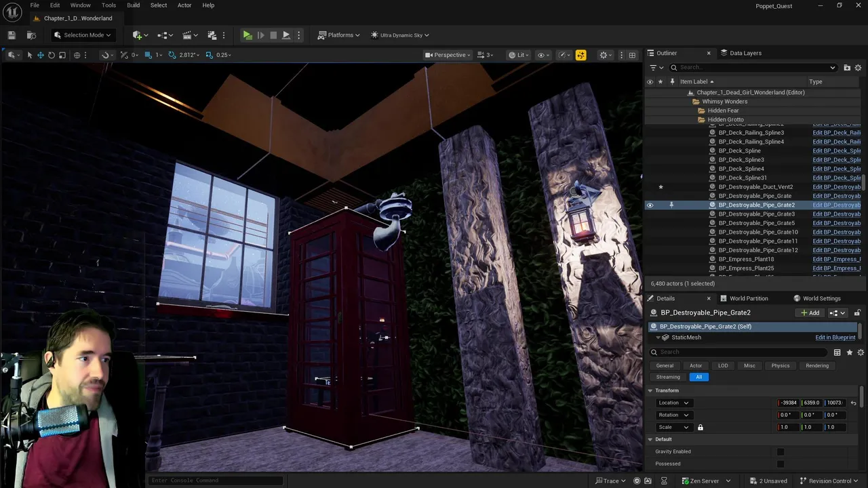868x488 pixels.
Task: Select BP_Empress_Plant18 in the Outliner
Action: click(746, 259)
